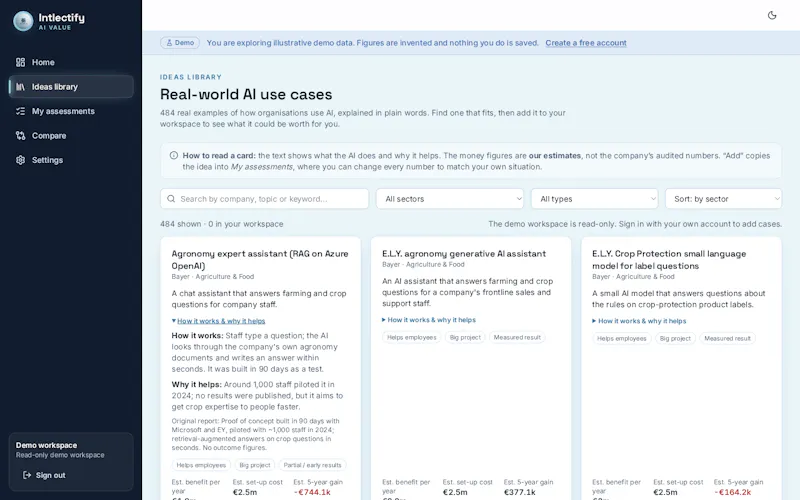Viewport: 800px width, 500px height.
Task: Click the 484 shown · 0 in your workspace text
Action: pyautogui.click(x=221, y=224)
